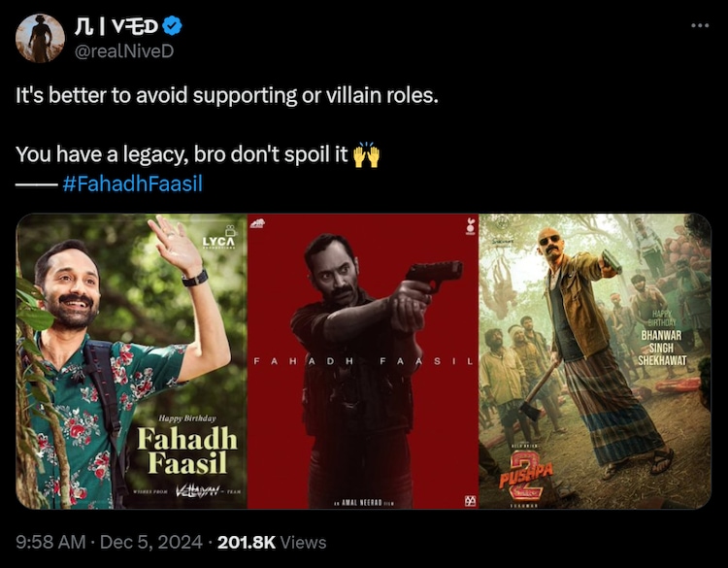This screenshot has width=728, height=568.
Task: Open the Bhanwar Singh Shekhawat poster
Action: pyautogui.click(x=595, y=361)
